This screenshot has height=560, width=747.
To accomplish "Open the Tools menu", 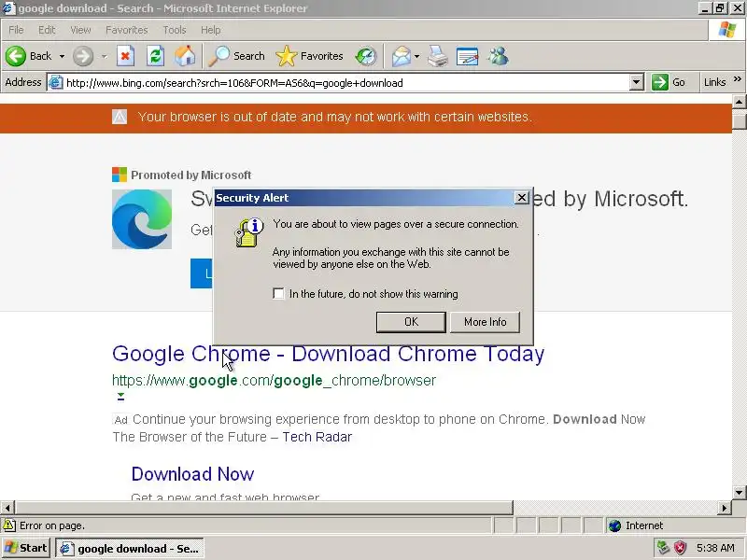I will coord(175,30).
